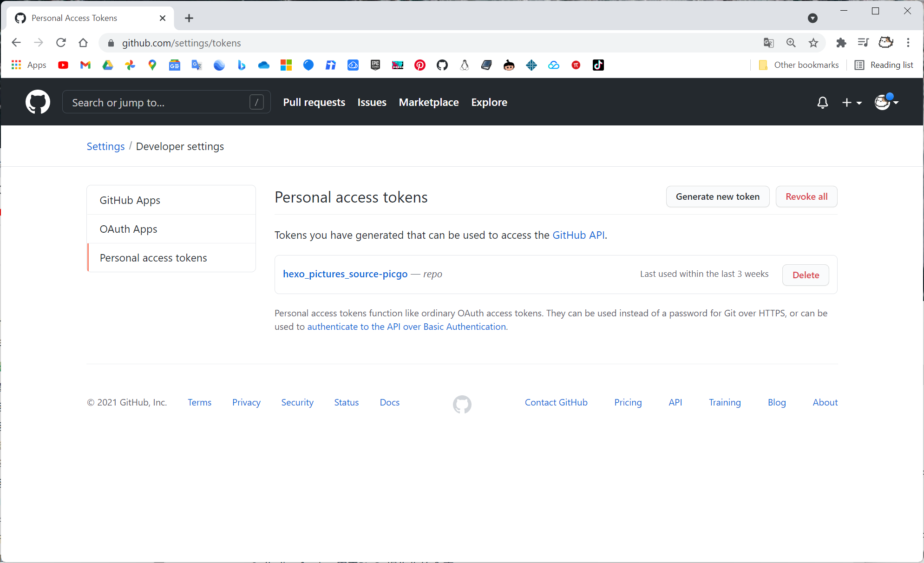Click the Pinterest bookmark icon
Screen dimensions: 924x563
[419, 65]
